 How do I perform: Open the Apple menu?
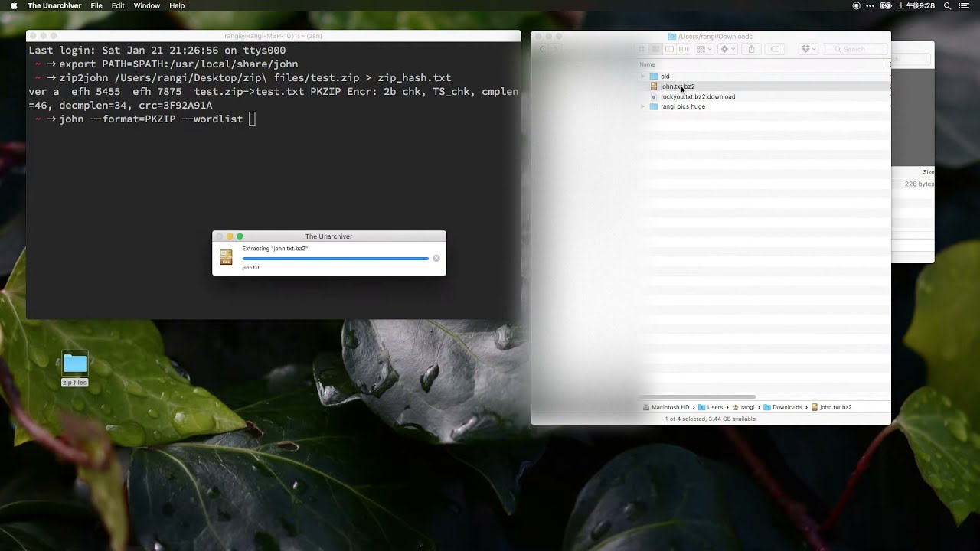click(13, 5)
